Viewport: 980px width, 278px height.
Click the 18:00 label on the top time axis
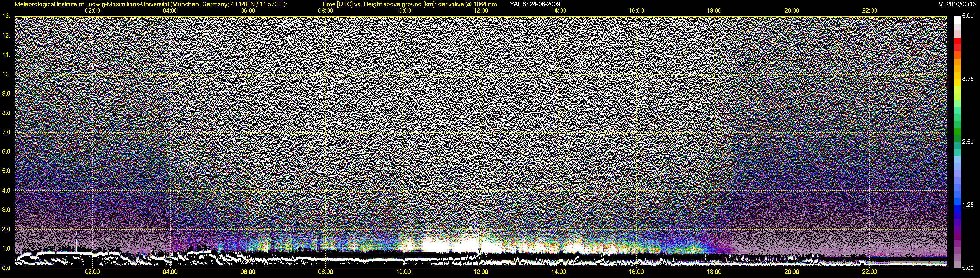714,11
